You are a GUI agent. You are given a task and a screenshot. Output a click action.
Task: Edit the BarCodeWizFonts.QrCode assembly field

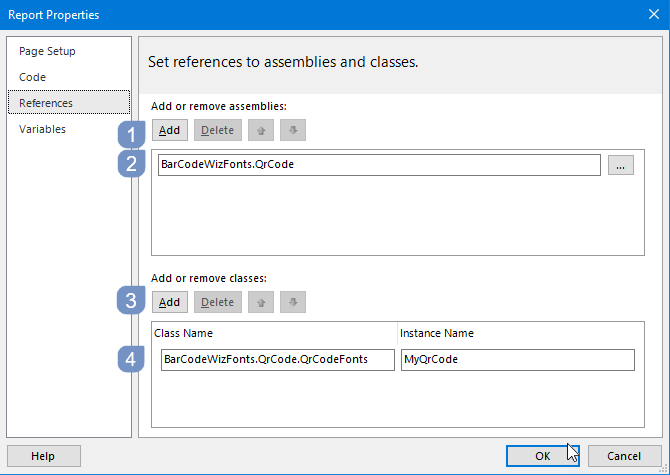(x=379, y=165)
